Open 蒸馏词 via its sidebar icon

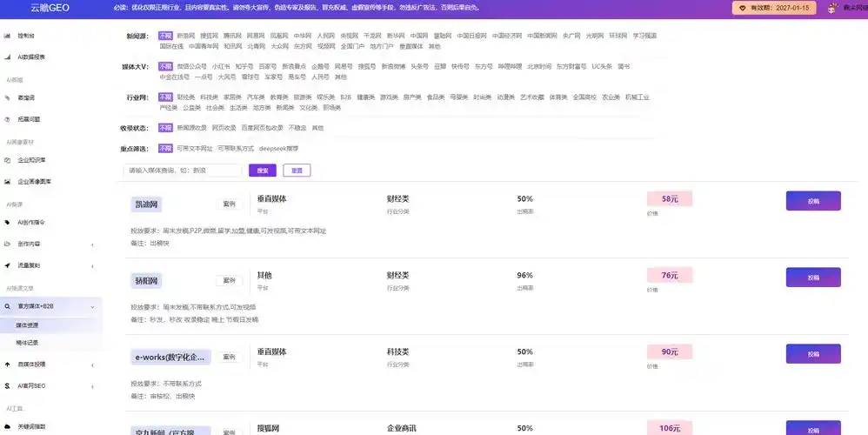pyautogui.click(x=8, y=97)
